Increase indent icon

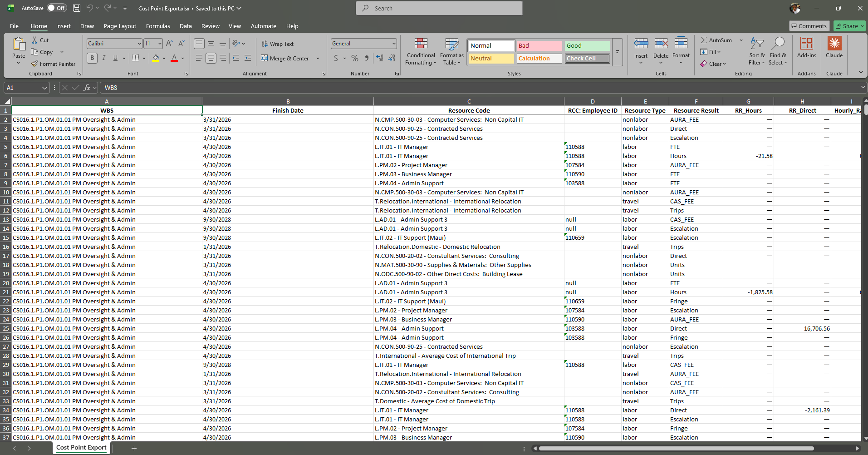tap(248, 58)
